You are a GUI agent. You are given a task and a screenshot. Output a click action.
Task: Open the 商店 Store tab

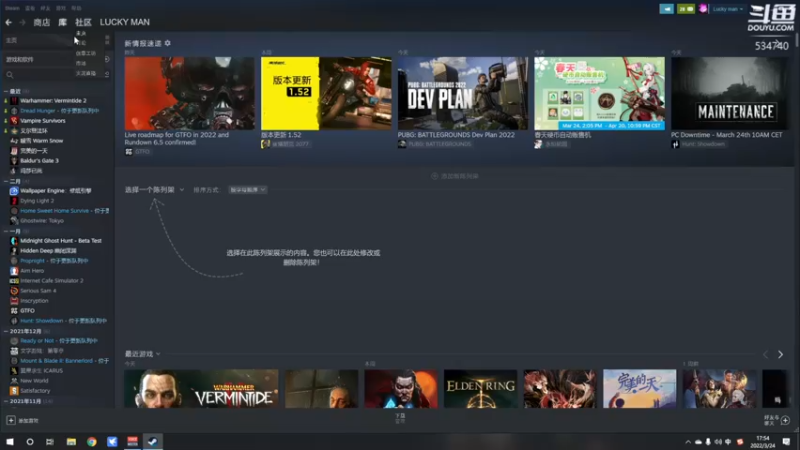click(42, 22)
